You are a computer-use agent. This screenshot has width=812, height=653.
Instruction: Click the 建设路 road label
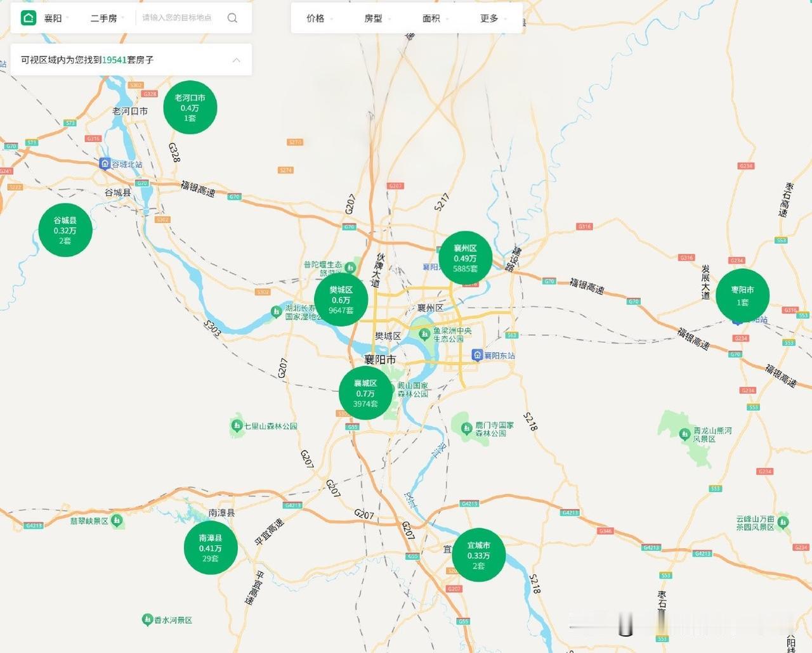[513, 259]
